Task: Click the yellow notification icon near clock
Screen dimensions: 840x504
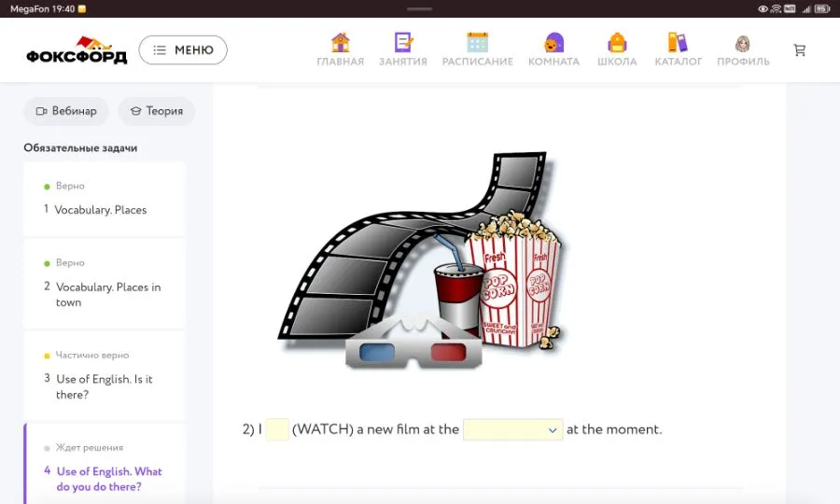Action: 82,8
